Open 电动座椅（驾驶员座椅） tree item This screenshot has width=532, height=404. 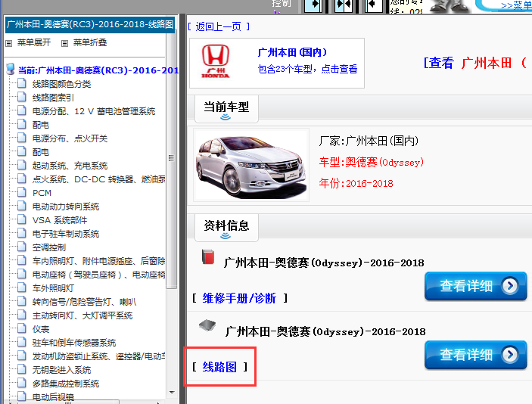(x=98, y=275)
